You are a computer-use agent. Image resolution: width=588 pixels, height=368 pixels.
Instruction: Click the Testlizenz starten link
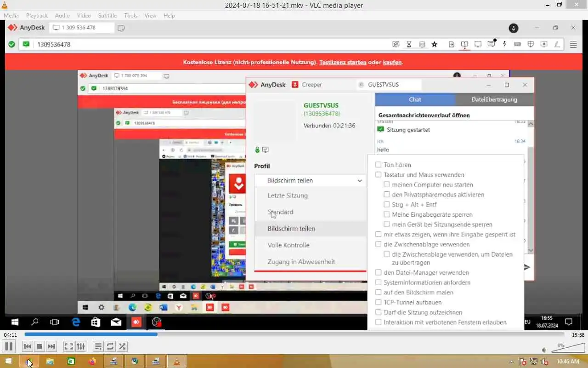[343, 62]
